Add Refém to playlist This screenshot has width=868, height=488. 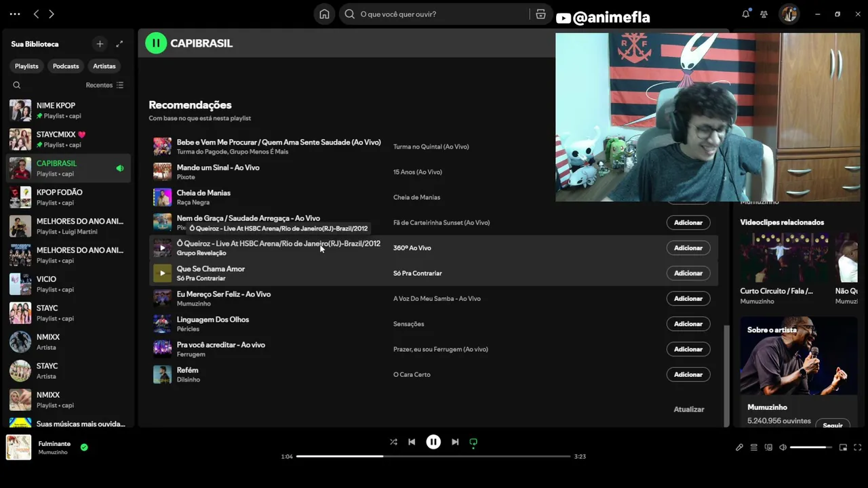[x=688, y=374]
